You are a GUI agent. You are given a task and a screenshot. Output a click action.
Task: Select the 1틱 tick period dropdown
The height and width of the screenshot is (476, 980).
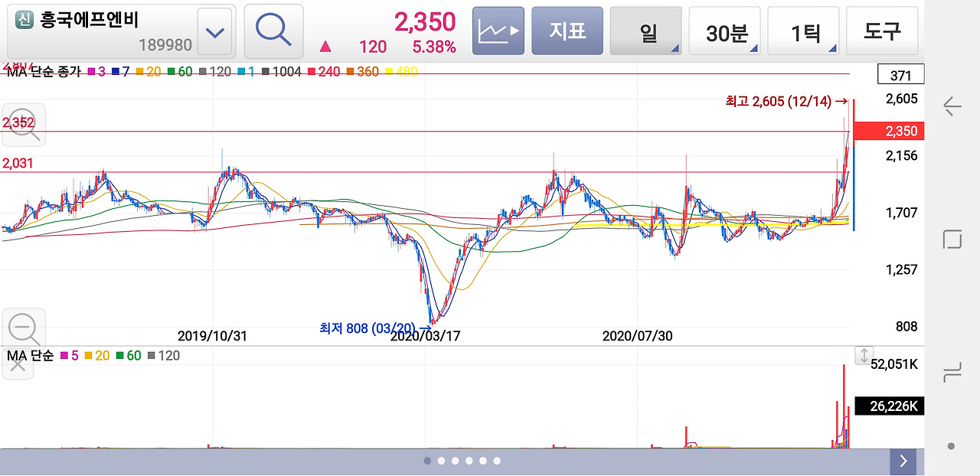803,31
